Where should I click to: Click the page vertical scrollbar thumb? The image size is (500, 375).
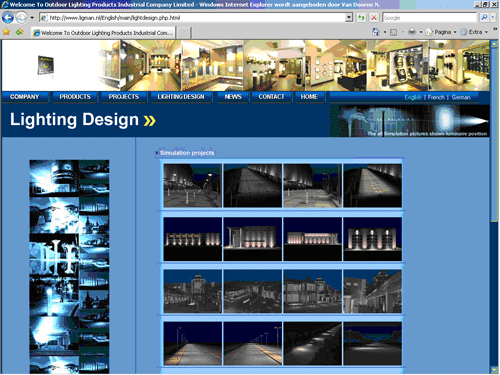494,133
